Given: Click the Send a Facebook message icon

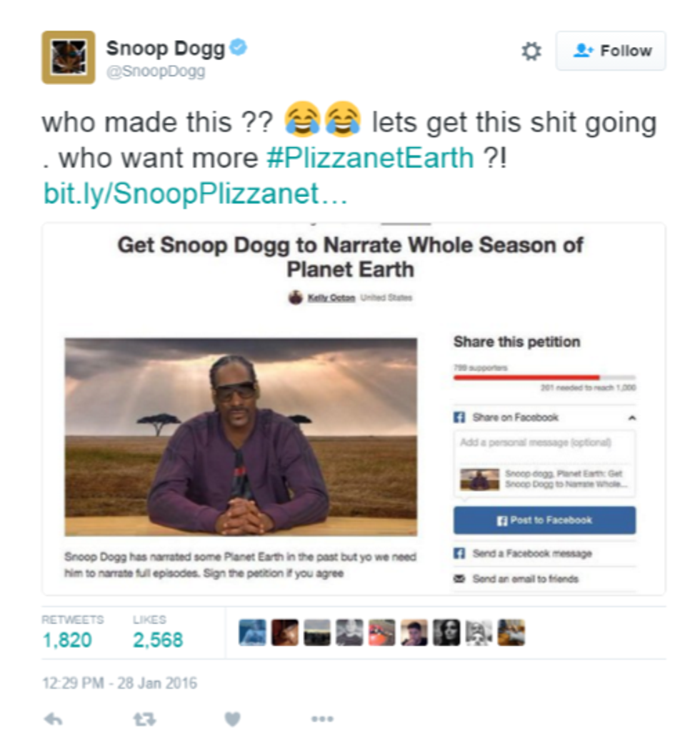Looking at the screenshot, I should tap(459, 553).
